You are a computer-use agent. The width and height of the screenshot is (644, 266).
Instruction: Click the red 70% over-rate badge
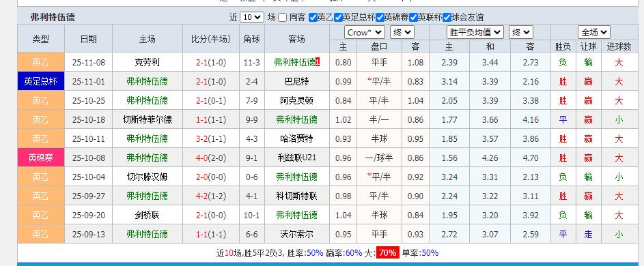pyautogui.click(x=388, y=253)
